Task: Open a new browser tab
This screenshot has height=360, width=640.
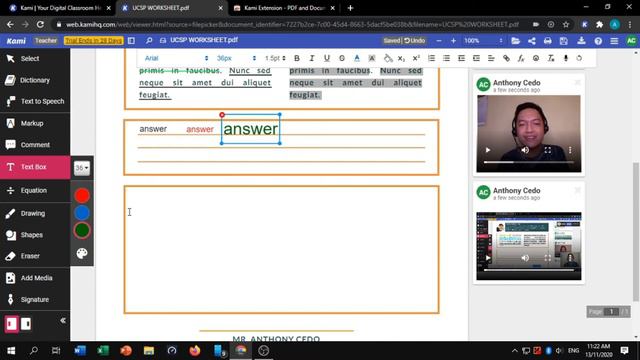Action: (350, 8)
